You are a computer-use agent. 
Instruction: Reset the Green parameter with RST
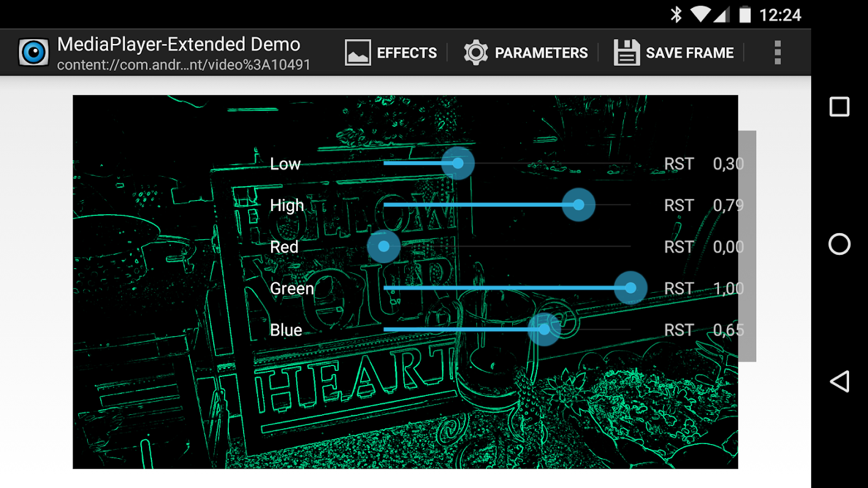(679, 289)
